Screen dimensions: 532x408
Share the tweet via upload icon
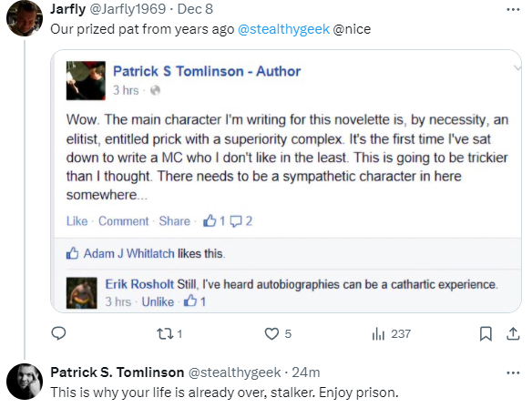click(513, 333)
